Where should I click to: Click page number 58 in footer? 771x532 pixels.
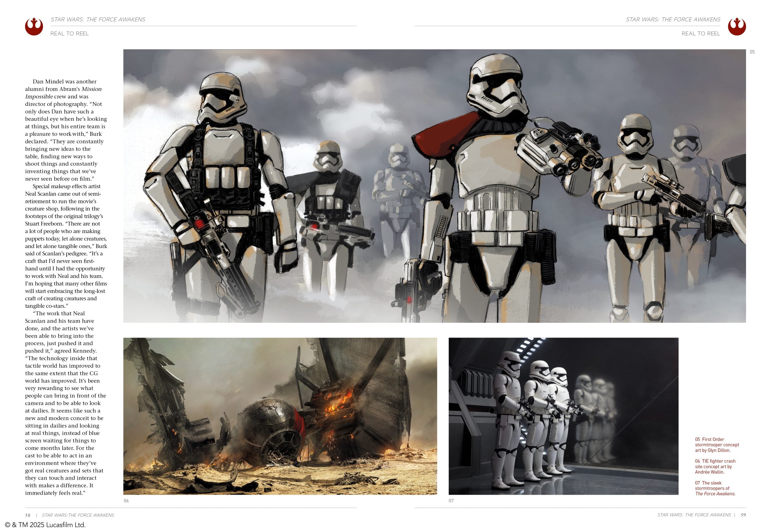[x=28, y=515]
